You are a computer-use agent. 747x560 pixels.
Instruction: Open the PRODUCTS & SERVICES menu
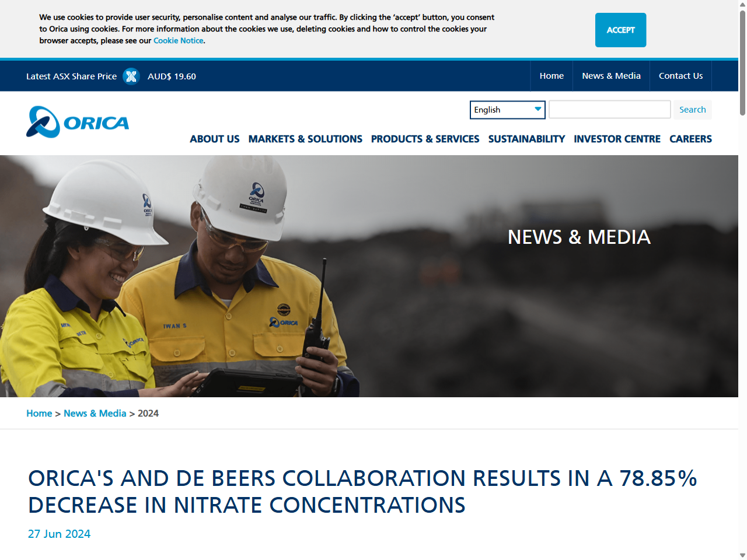[425, 139]
